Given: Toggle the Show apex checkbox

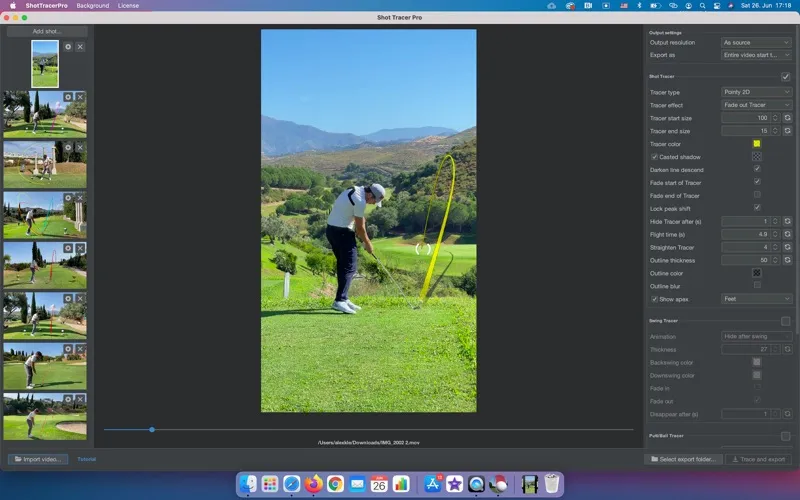Looking at the screenshot, I should (x=654, y=299).
